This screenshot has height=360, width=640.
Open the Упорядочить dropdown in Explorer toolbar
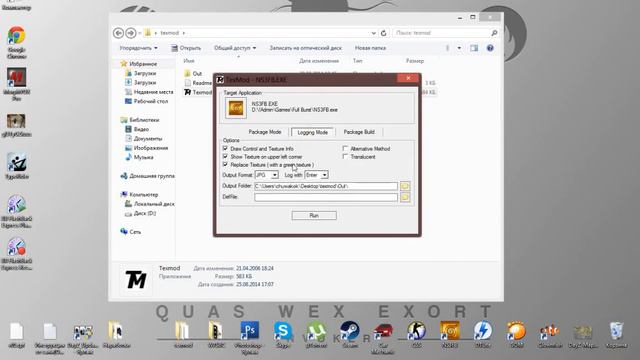point(138,48)
